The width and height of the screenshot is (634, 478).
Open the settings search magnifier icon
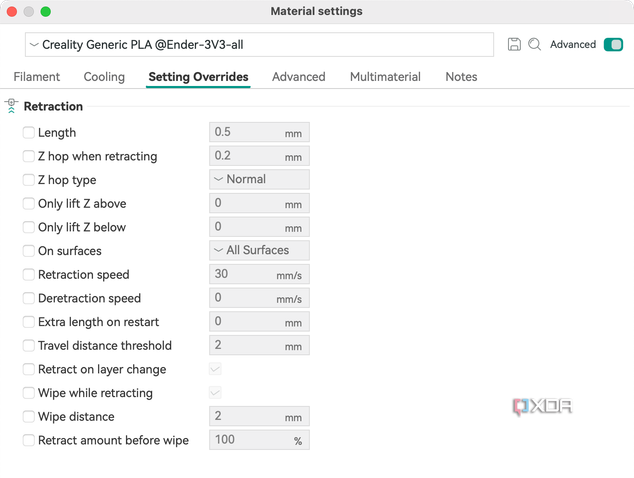click(x=535, y=44)
